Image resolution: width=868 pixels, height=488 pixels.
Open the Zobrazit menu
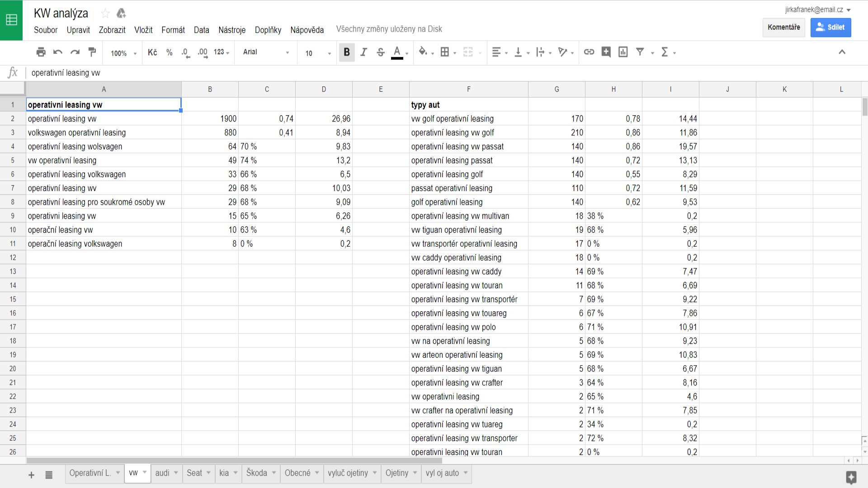pos(112,30)
